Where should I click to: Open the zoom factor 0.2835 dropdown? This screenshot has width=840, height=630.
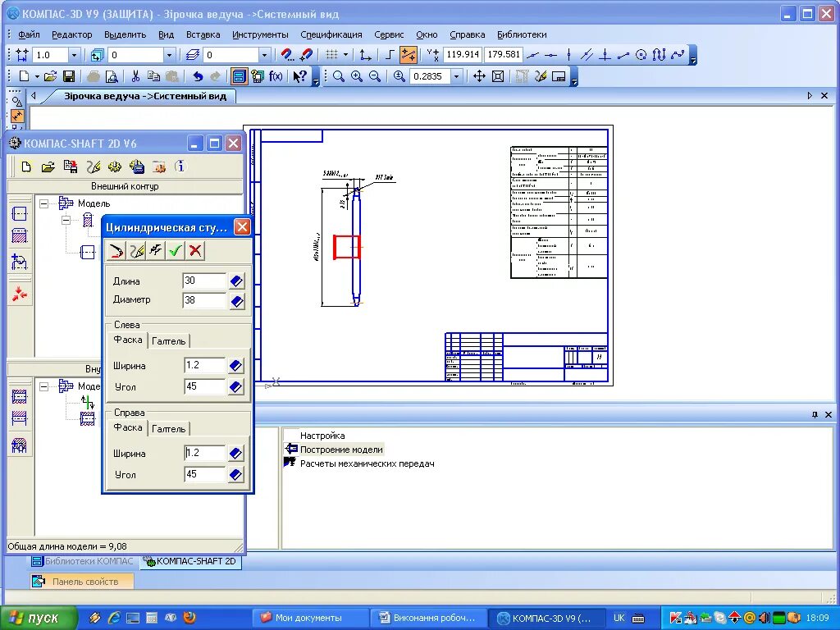456,76
